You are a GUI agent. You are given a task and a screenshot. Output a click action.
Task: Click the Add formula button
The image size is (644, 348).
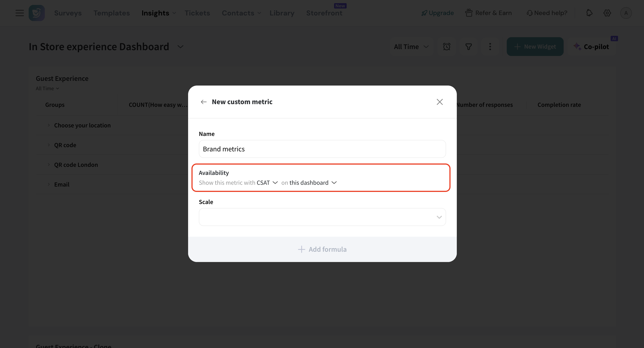pos(322,249)
